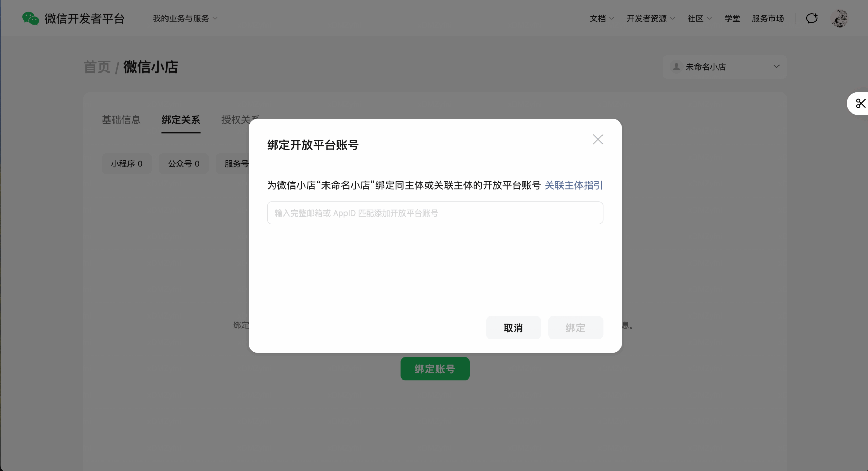Image resolution: width=868 pixels, height=471 pixels.
Task: Select the 绑定关系 tab
Action: tap(181, 120)
